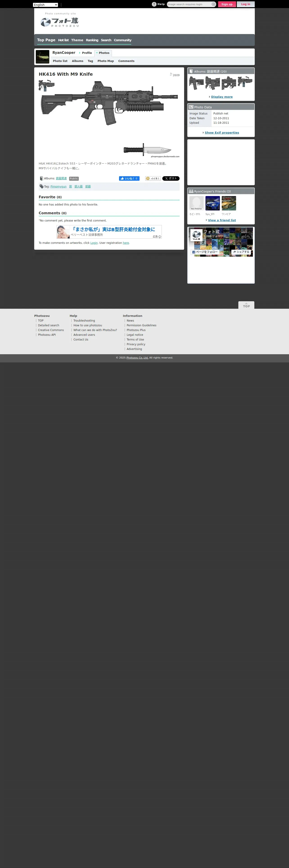Image resolution: width=289 pixels, height=868 pixels.
Task: Open Terms of Use footer link
Action: (x=135, y=340)
